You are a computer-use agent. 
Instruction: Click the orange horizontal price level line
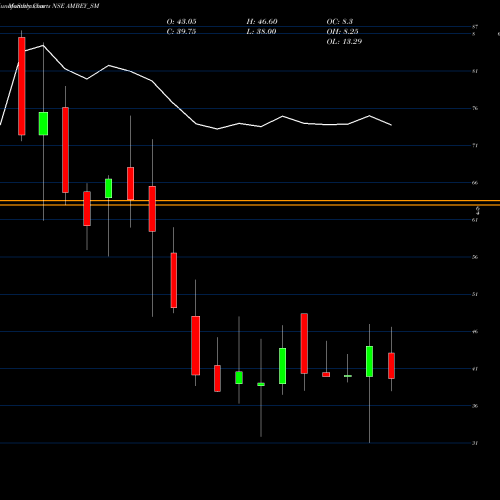click(250, 203)
